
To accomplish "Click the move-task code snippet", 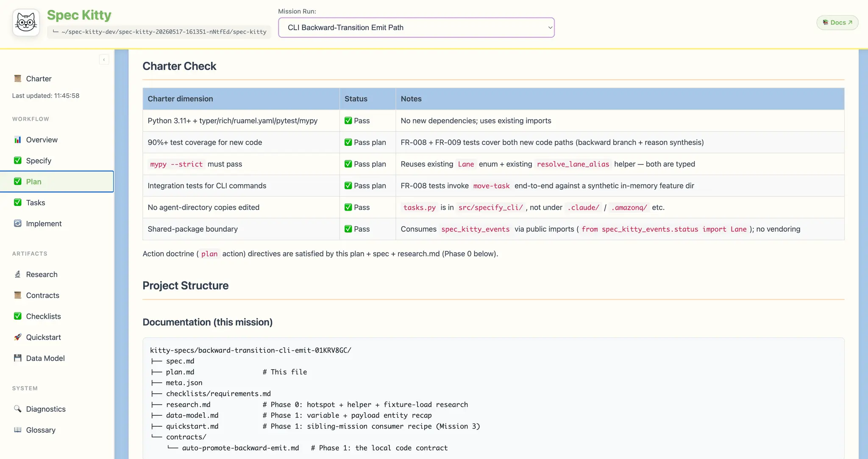I will (x=491, y=186).
